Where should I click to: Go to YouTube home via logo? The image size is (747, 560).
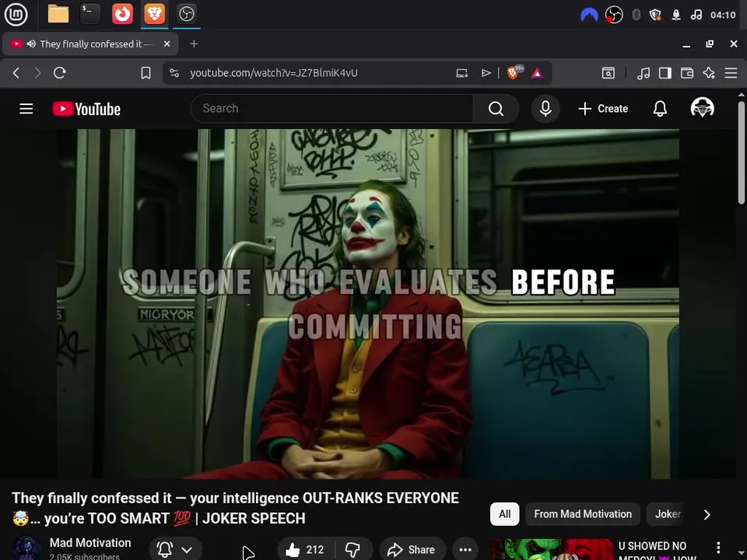pyautogui.click(x=86, y=109)
